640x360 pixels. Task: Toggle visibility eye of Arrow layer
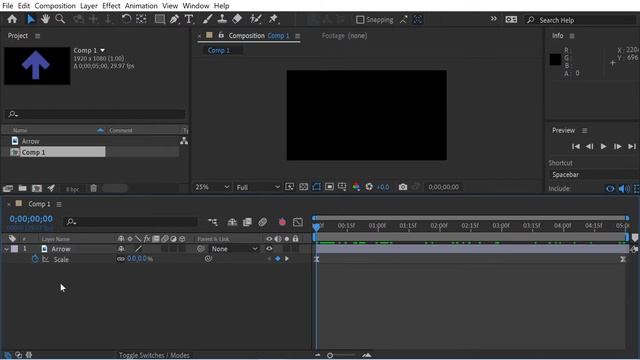click(x=269, y=249)
